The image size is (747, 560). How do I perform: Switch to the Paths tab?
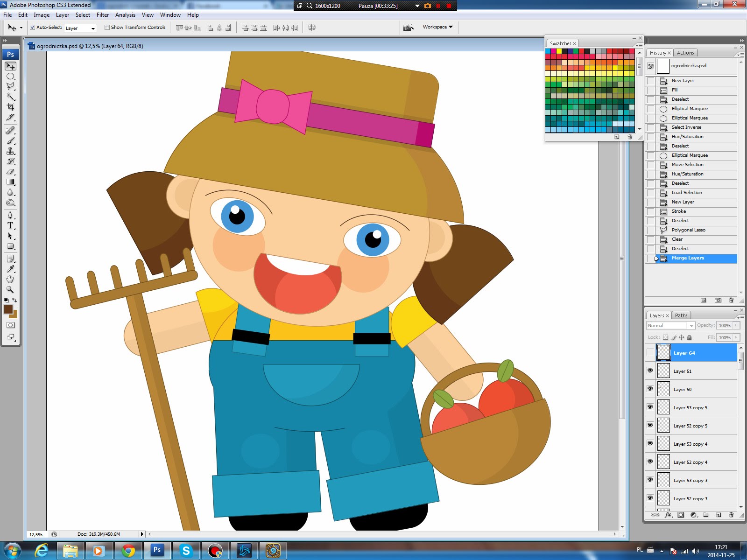click(680, 315)
